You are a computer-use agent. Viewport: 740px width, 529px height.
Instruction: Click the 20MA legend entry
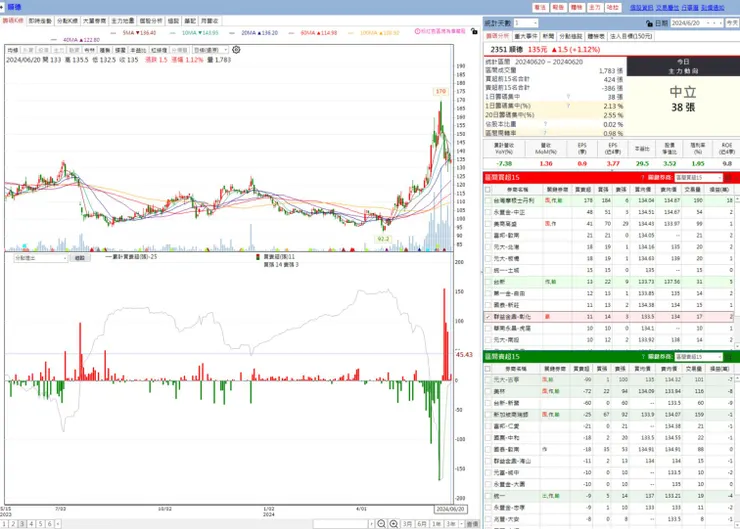[x=254, y=33]
